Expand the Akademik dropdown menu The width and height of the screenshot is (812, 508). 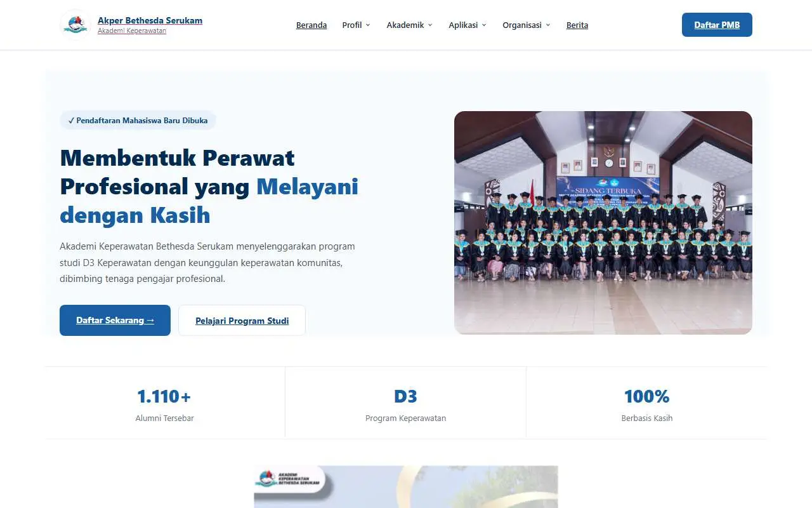(409, 25)
